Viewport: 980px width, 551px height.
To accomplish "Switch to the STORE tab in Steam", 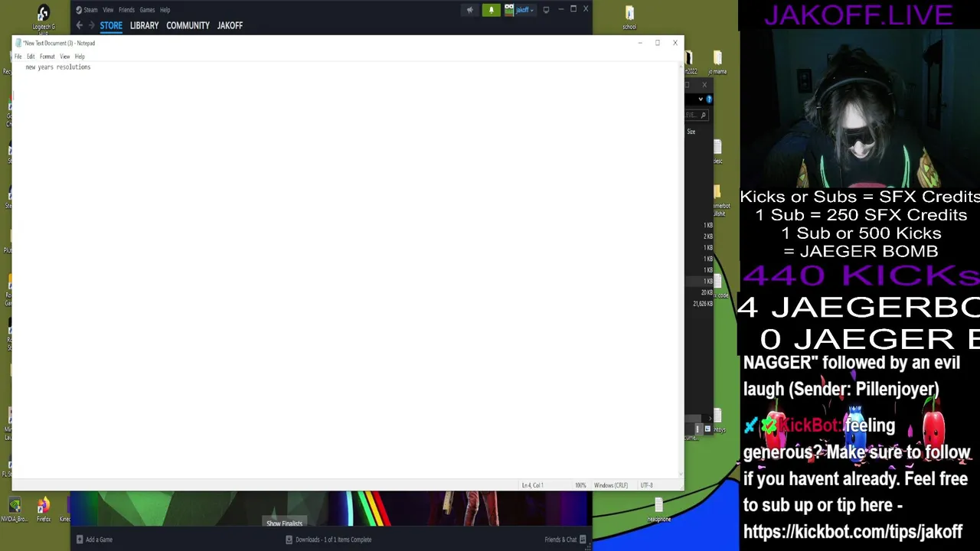I will [111, 25].
